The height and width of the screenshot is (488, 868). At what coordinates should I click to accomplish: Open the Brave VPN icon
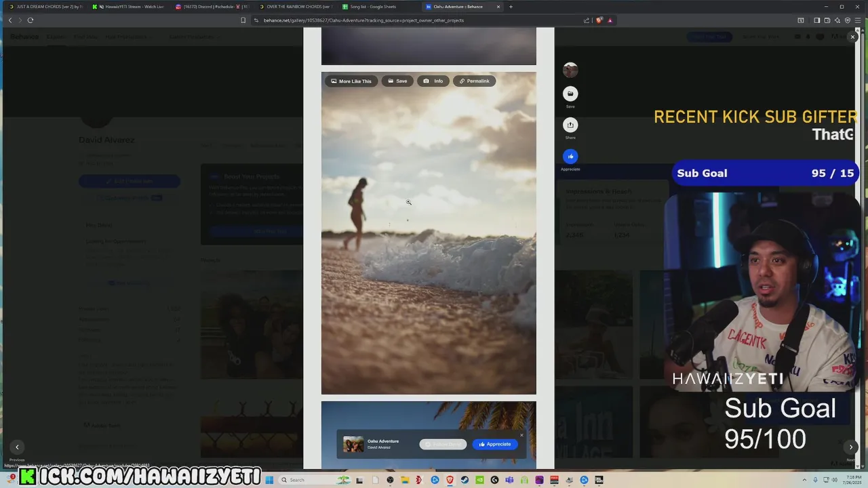848,20
